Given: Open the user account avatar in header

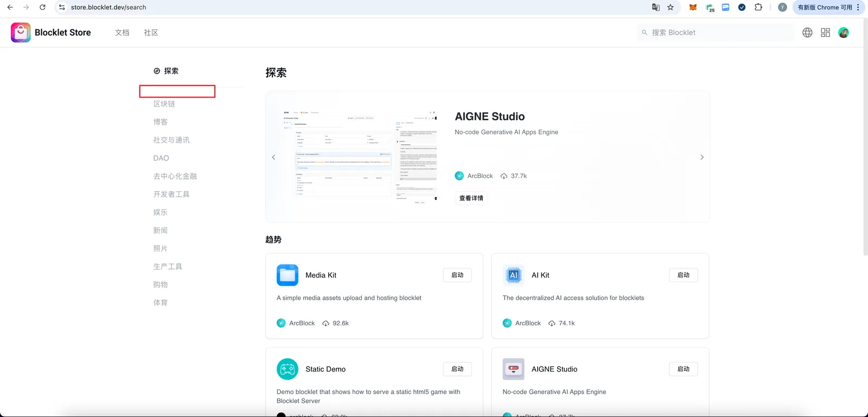Looking at the screenshot, I should [x=844, y=33].
